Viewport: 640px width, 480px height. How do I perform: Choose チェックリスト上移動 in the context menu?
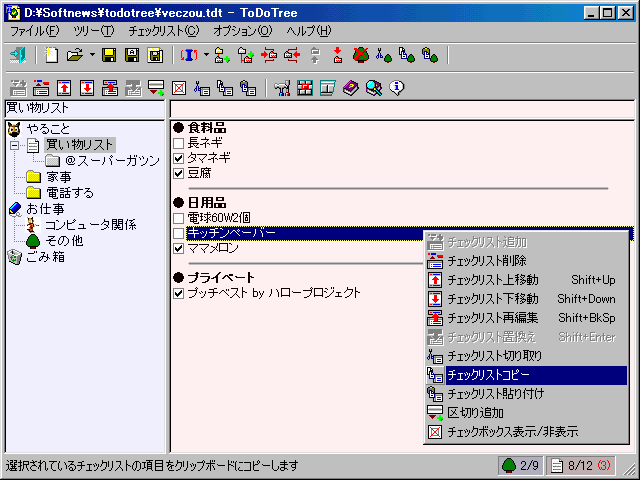[527, 280]
